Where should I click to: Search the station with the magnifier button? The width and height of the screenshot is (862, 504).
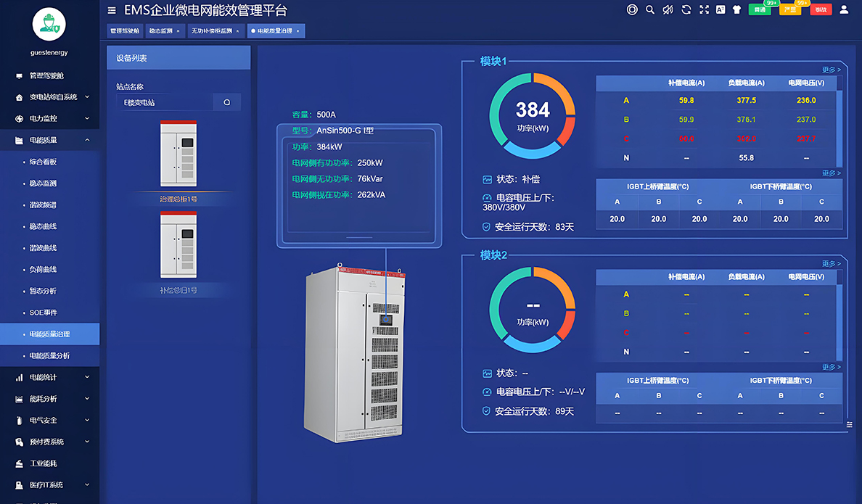point(227,103)
